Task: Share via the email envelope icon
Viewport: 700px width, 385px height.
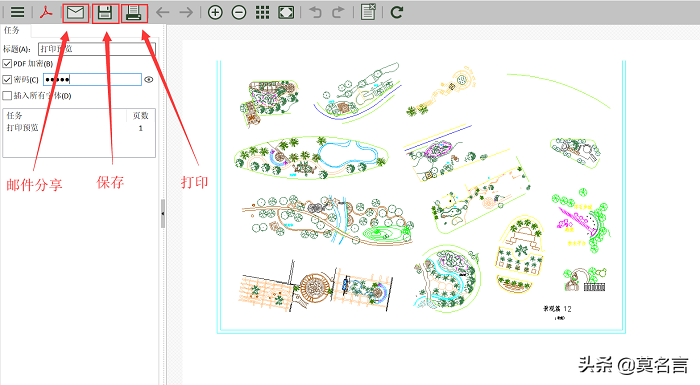Action: click(x=75, y=13)
